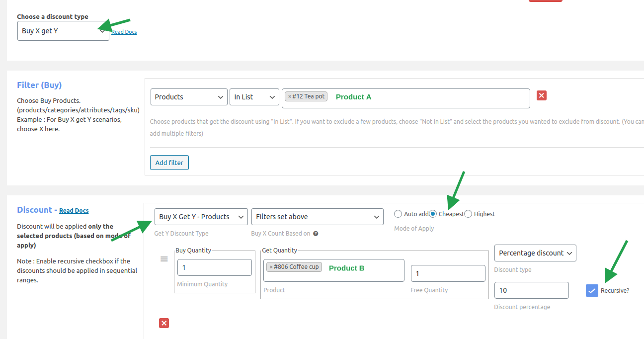Open the Choose a discount type dropdown

(x=63, y=31)
